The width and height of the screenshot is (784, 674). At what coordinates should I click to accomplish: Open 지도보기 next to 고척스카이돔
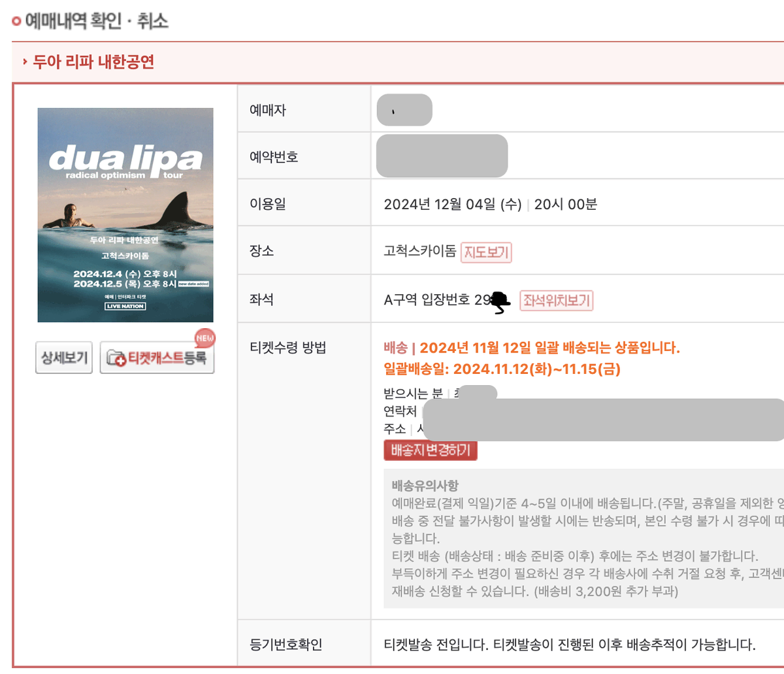point(486,252)
